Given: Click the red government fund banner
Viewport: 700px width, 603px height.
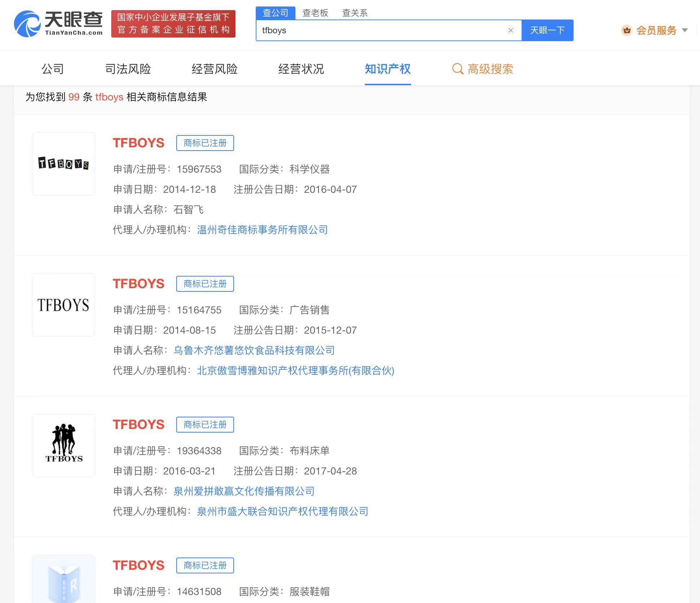Looking at the screenshot, I should pyautogui.click(x=173, y=24).
